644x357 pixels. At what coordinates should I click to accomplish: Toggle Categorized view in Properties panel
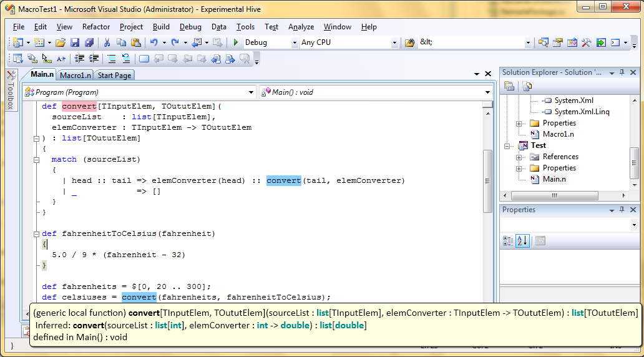(x=508, y=241)
